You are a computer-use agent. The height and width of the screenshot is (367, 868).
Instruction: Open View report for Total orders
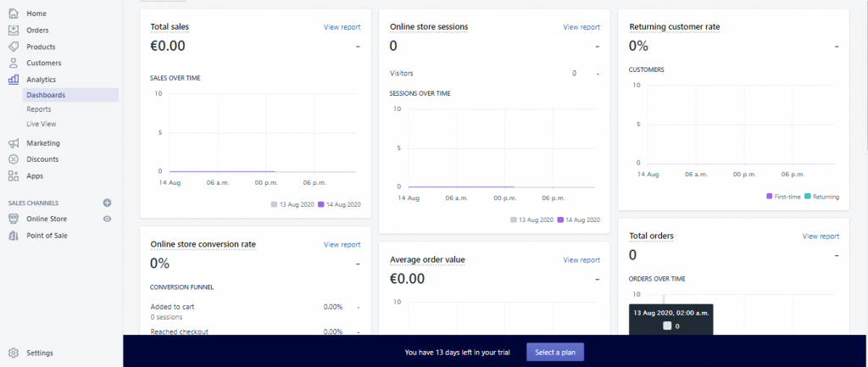[821, 236]
